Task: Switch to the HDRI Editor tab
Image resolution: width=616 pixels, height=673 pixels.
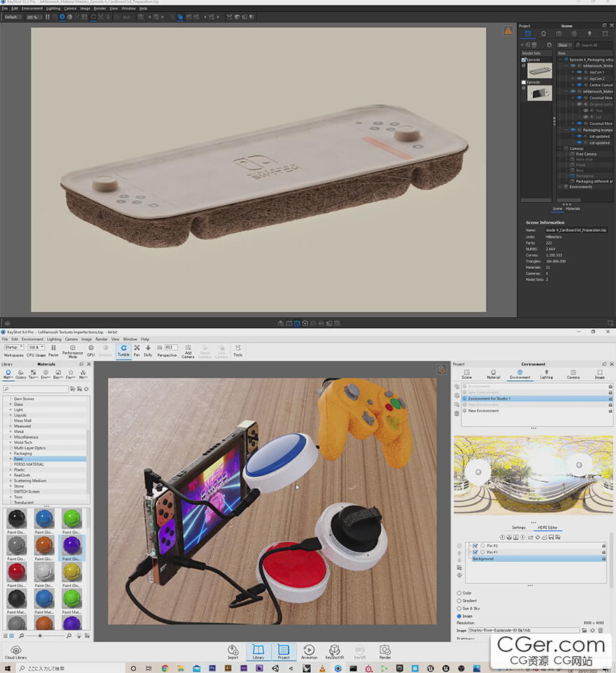Action: click(547, 527)
